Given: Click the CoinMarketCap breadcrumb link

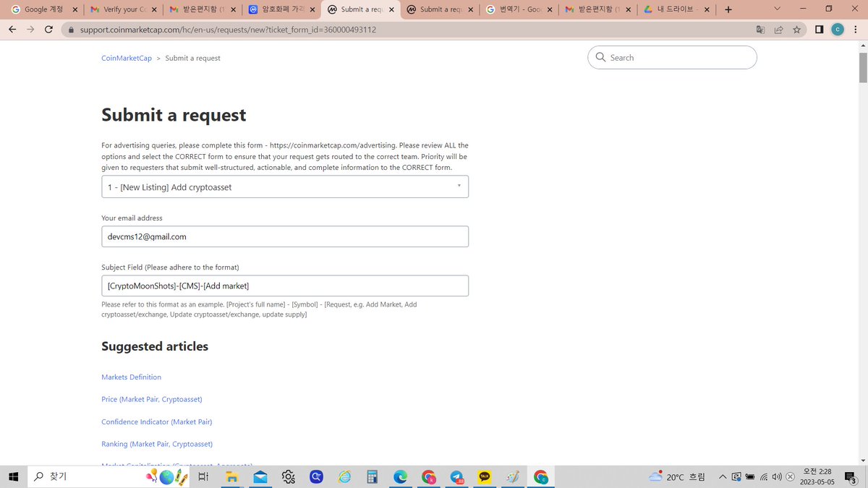Looking at the screenshot, I should (127, 58).
